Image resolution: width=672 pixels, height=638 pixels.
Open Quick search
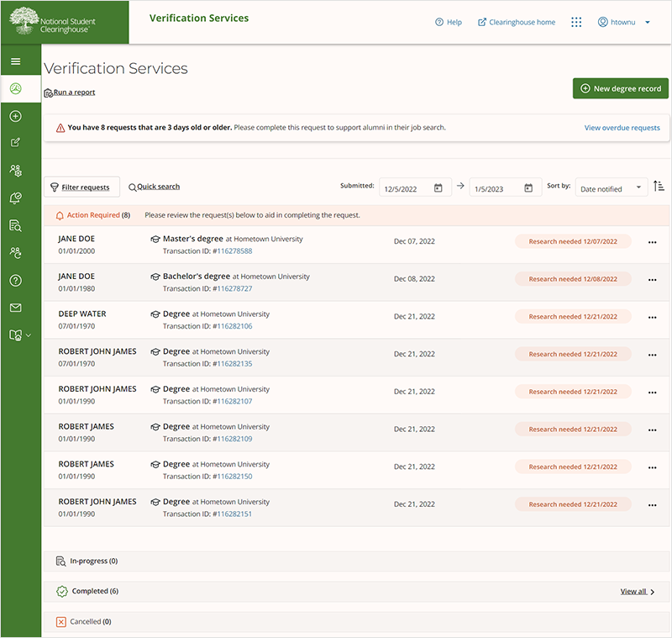pos(155,187)
